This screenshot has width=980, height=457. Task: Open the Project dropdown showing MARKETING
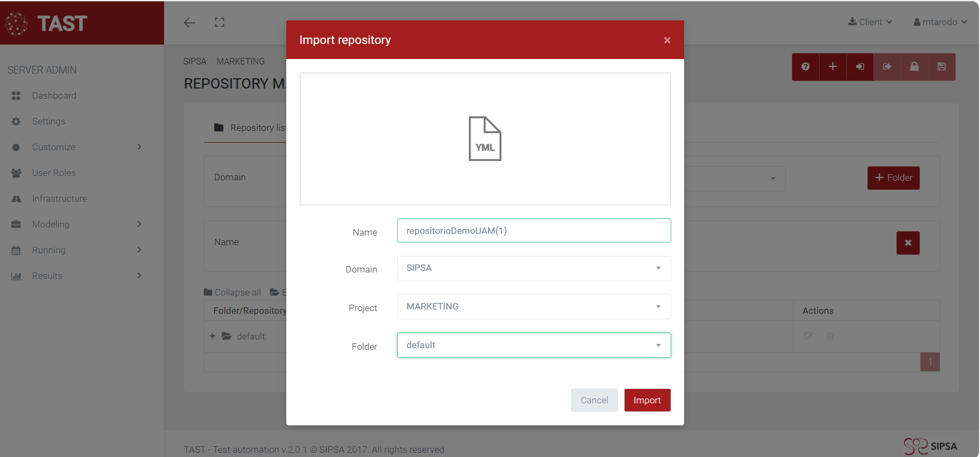pos(533,307)
